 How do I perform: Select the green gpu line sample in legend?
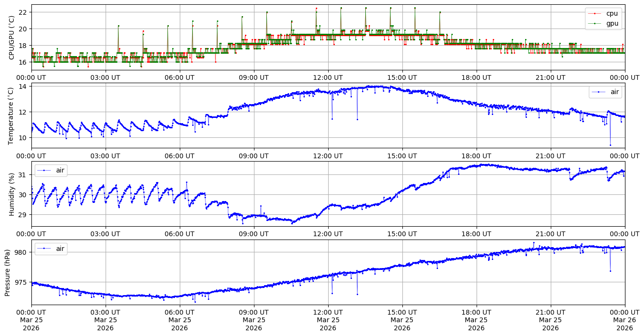(595, 23)
